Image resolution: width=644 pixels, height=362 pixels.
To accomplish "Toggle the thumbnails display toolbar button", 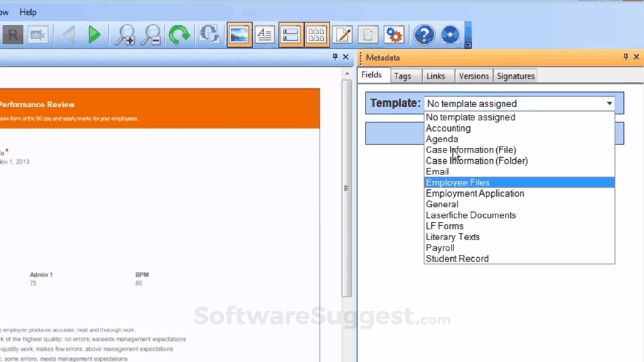I will tap(316, 34).
